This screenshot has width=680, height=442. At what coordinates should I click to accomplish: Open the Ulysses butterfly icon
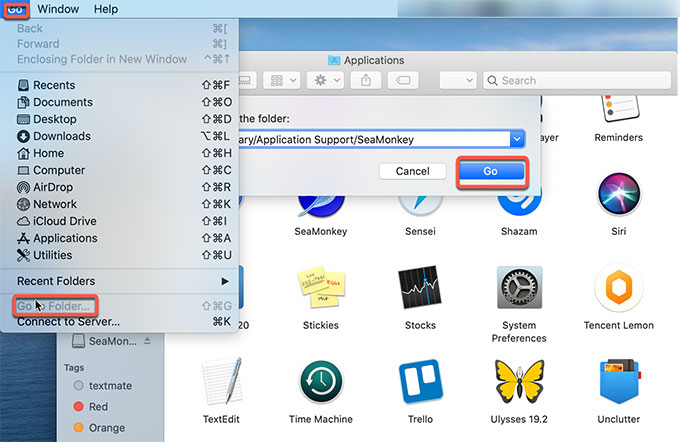point(519,382)
